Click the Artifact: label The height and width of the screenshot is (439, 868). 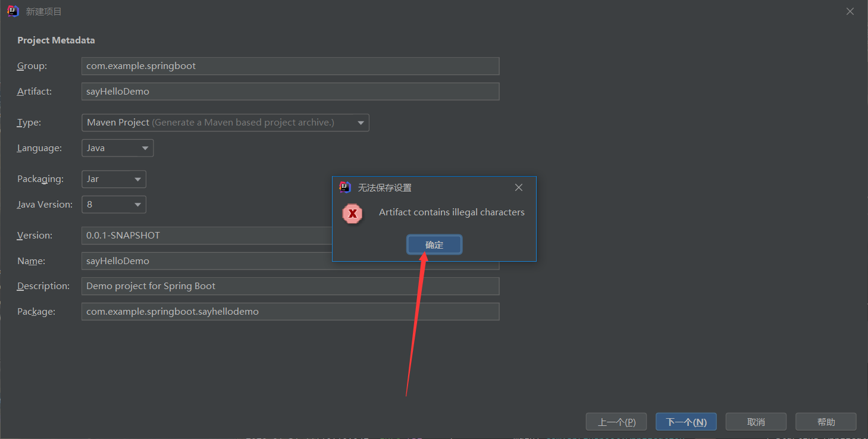tap(35, 92)
